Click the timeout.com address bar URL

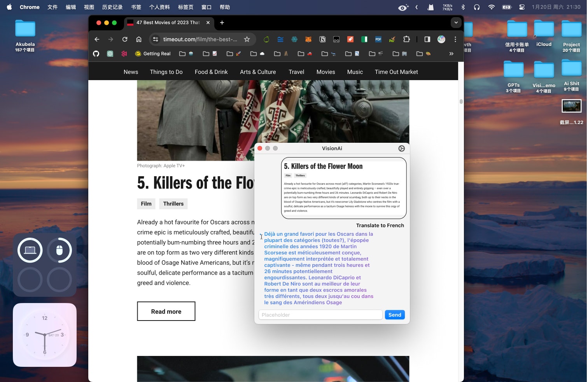[200, 39]
